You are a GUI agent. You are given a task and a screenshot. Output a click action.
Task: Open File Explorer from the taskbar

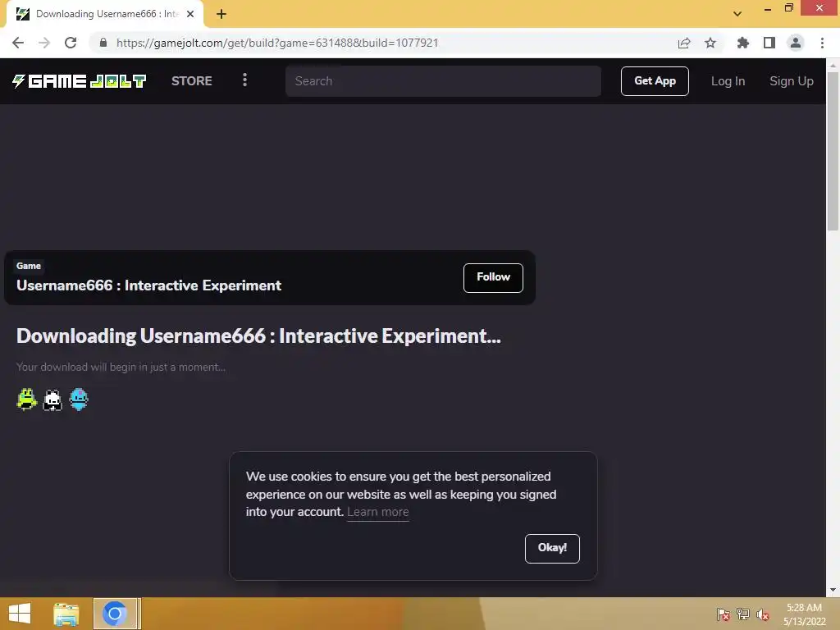click(x=66, y=614)
